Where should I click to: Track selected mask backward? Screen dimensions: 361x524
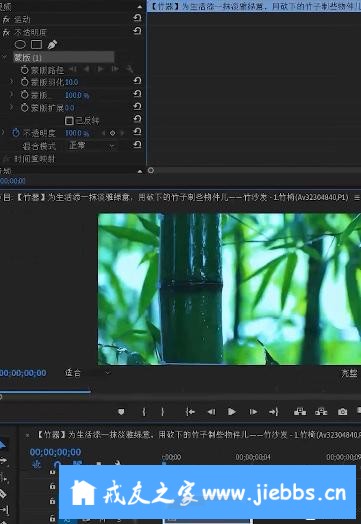[x=87, y=69]
